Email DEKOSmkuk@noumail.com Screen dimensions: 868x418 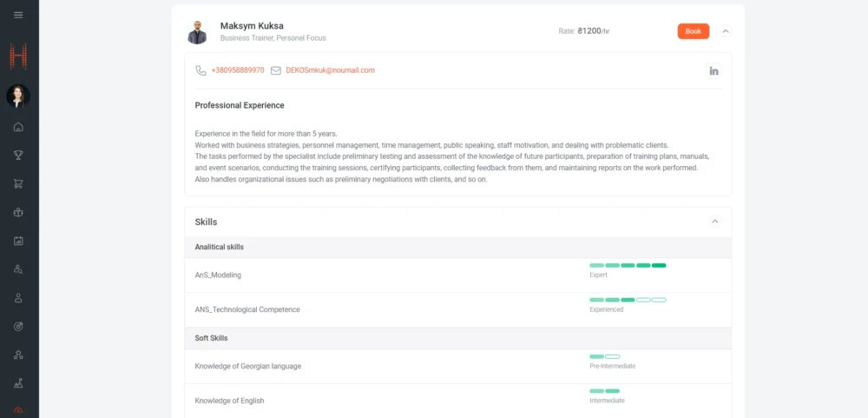(330, 70)
